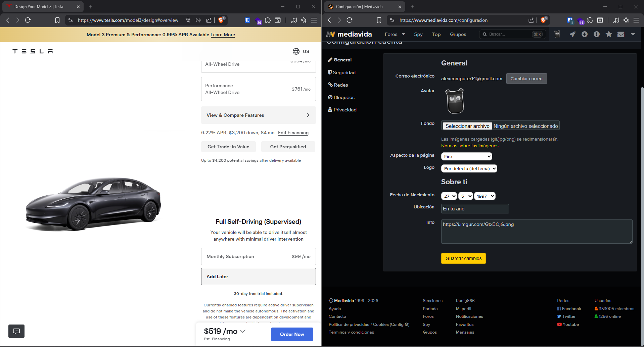Open birth day dropdown showing 27
The height and width of the screenshot is (347, 644).
tap(449, 196)
